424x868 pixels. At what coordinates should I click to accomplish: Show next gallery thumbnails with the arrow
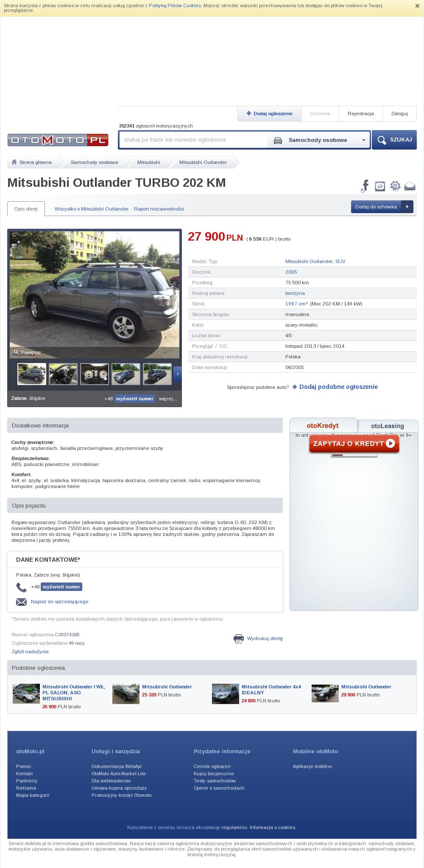point(178,374)
